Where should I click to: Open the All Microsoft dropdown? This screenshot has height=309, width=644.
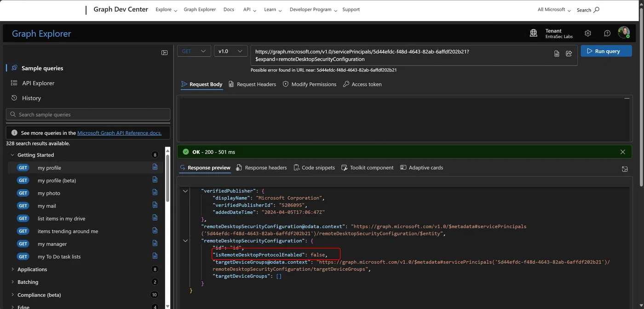(554, 10)
